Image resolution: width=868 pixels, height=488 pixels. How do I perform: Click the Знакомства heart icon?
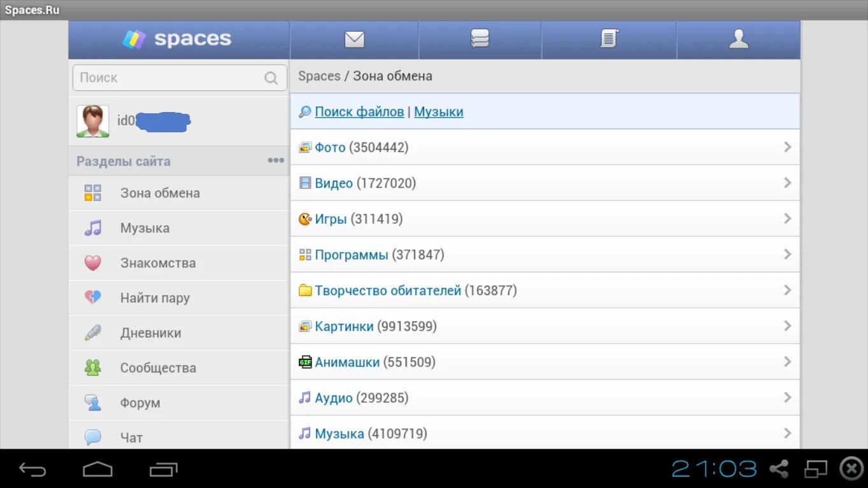click(x=93, y=263)
